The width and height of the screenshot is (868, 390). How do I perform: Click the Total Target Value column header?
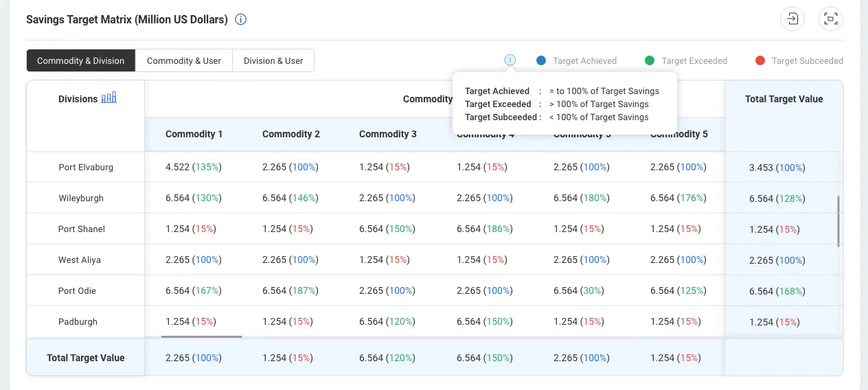784,99
